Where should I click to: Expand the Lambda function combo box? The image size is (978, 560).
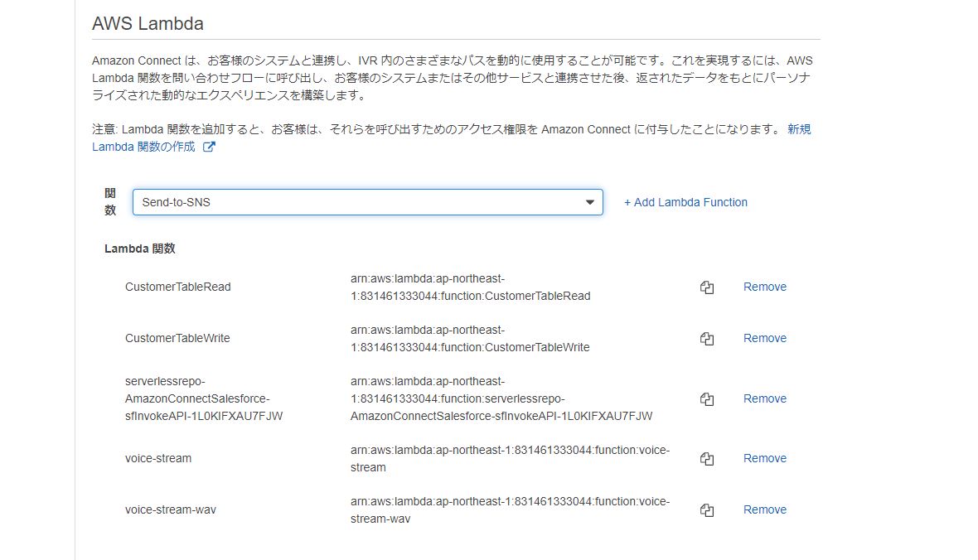point(369,201)
